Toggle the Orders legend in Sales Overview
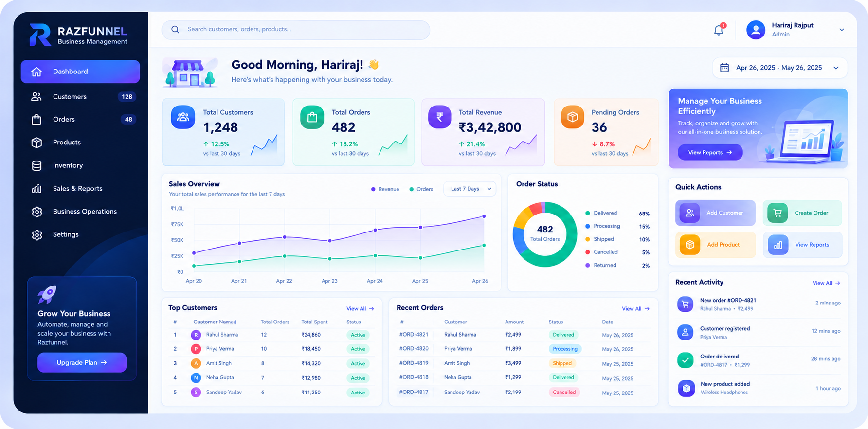The image size is (868, 429). pos(421,189)
